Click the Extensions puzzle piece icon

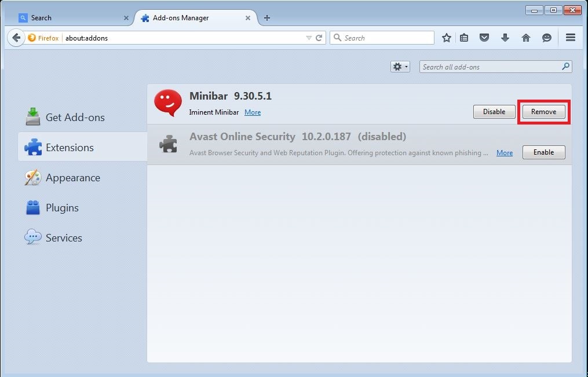33,147
